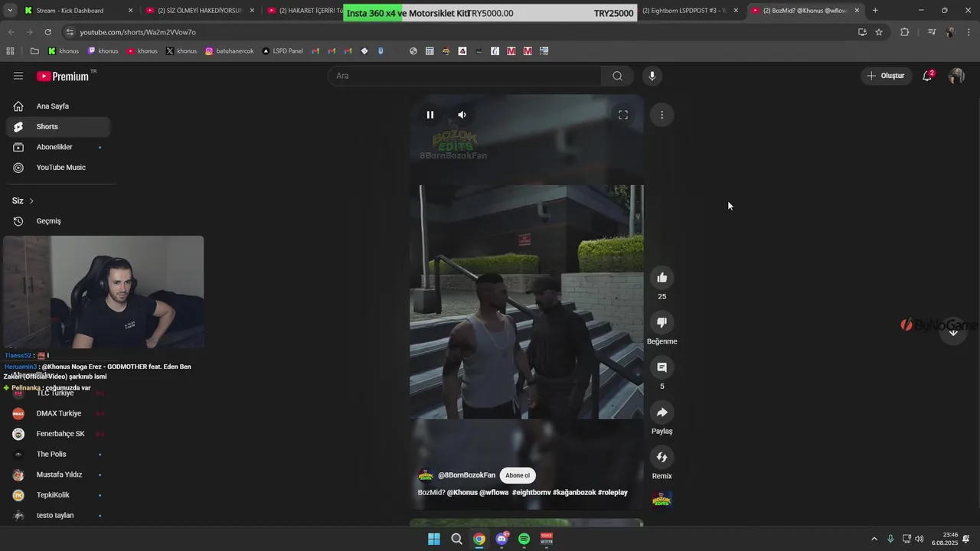Open the @8BornBozokFan channel link
The image size is (980, 551).
[x=466, y=475]
